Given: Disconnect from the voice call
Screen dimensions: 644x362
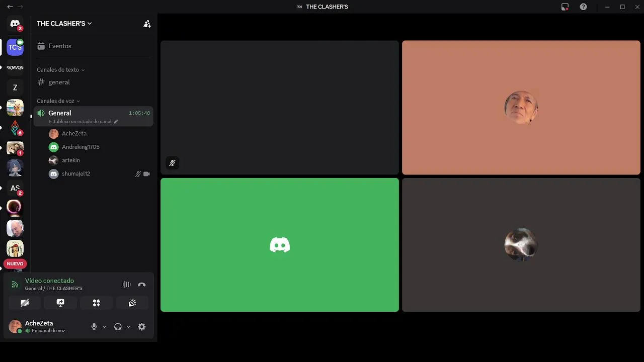Looking at the screenshot, I should pyautogui.click(x=142, y=285).
